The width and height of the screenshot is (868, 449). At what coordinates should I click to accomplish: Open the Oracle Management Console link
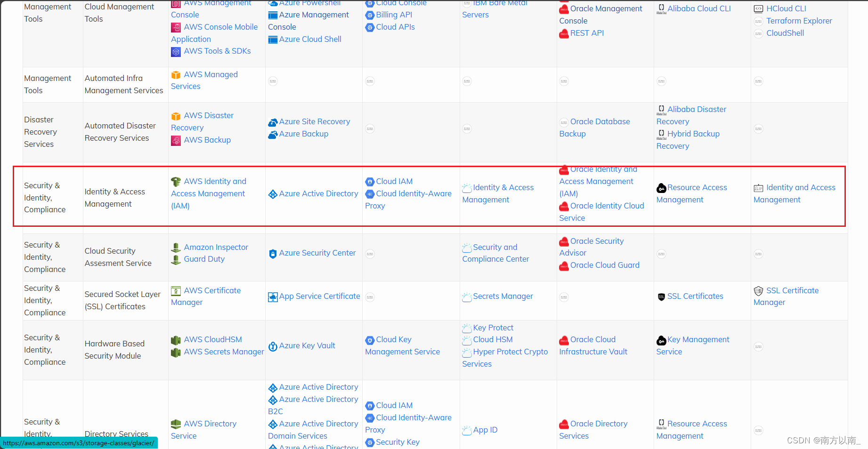(600, 15)
